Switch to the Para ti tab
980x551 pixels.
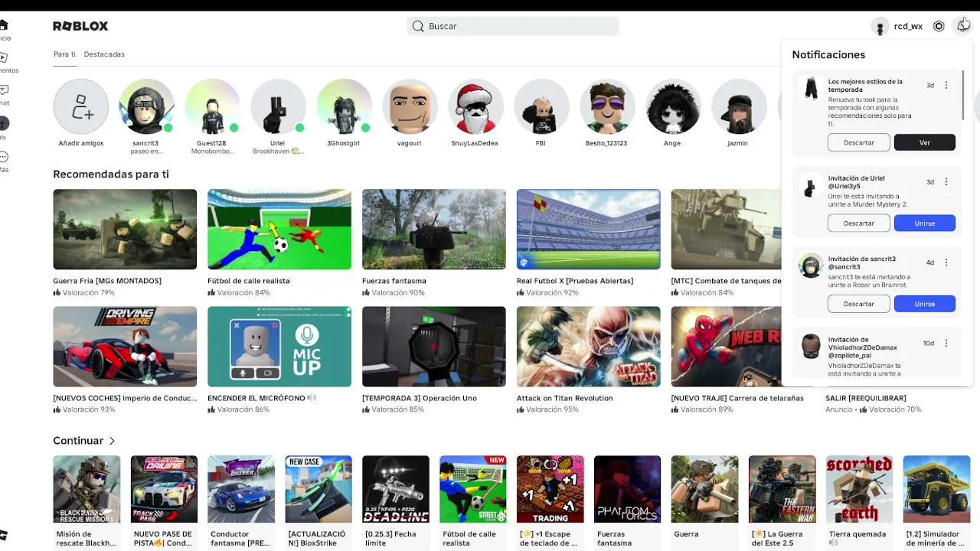pyautogui.click(x=64, y=54)
